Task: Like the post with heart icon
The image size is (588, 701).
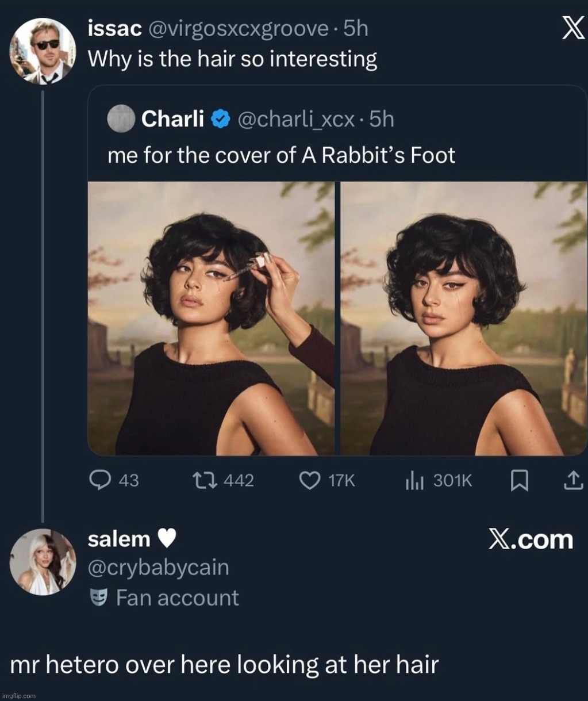Action: pyautogui.click(x=310, y=480)
